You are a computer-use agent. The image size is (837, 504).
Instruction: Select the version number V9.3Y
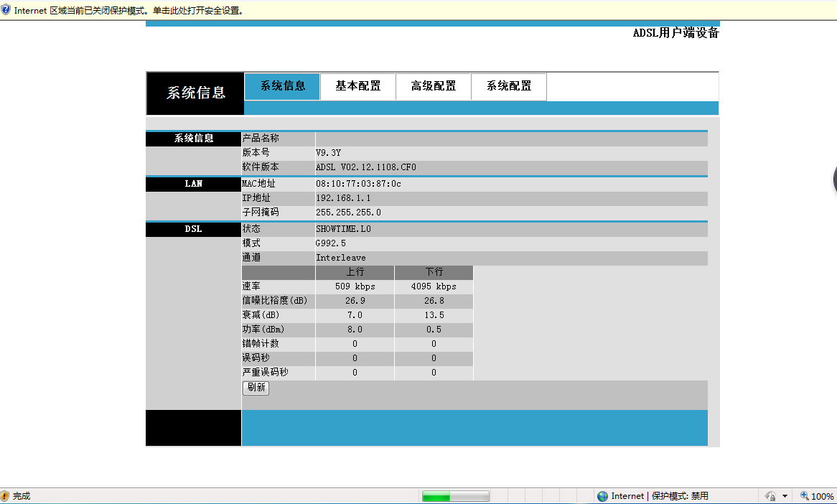click(x=328, y=153)
